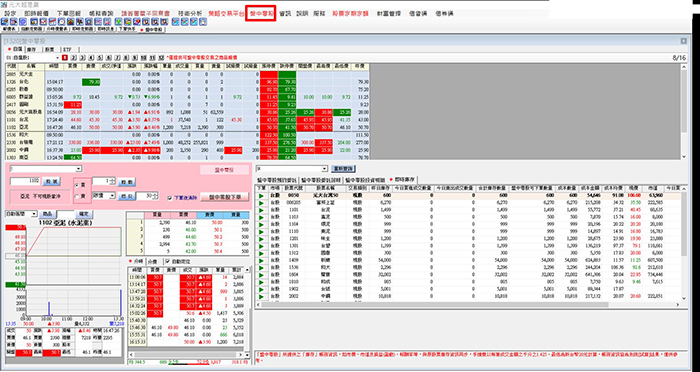Click the 商品 button above the chart
Viewport: 700px width, 372px height.
pyautogui.click(x=47, y=214)
